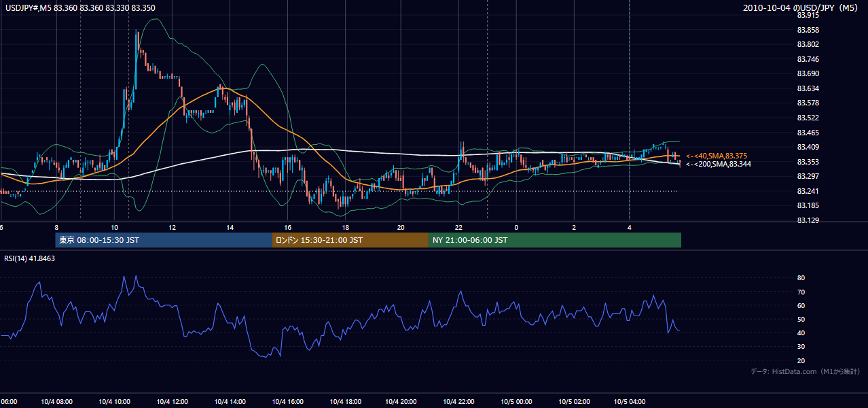Click the 10/4 16:00 time axis label
The width and height of the screenshot is (868, 408).
tap(287, 401)
